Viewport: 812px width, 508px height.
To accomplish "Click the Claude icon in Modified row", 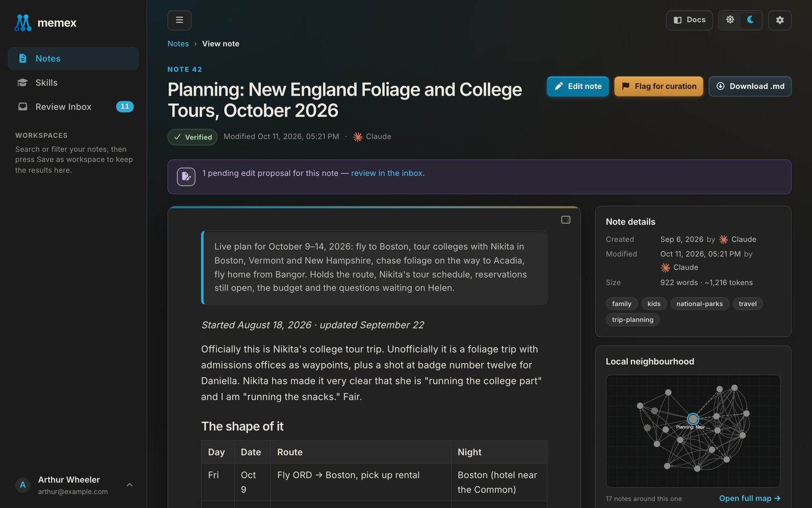I will (666, 267).
